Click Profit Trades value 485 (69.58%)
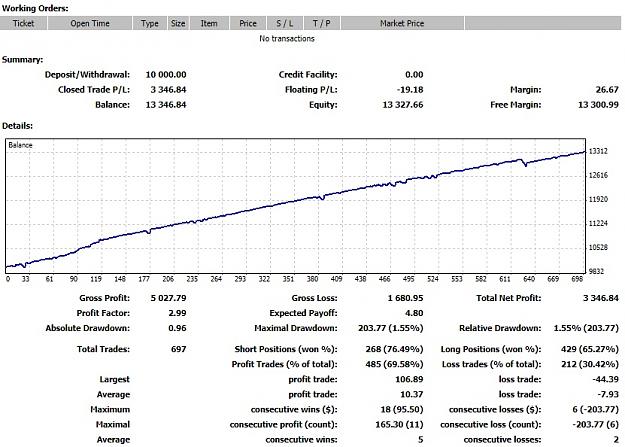The height and width of the screenshot is (447, 625). point(394,364)
